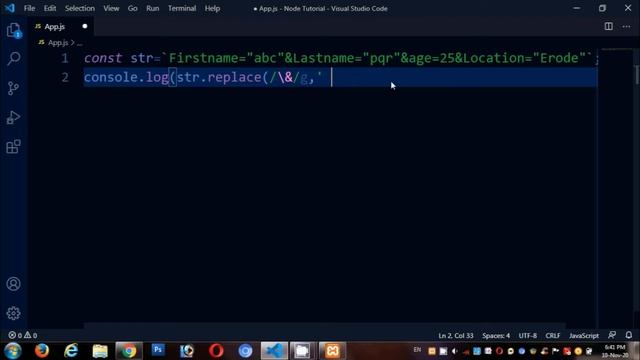
Task: Open Internet Explorer from the taskbar
Action: [71, 351]
